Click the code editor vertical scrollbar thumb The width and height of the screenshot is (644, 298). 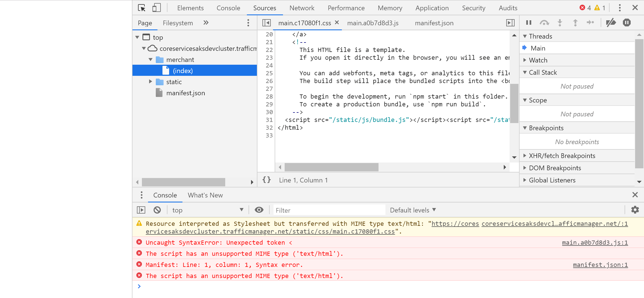coord(514,103)
